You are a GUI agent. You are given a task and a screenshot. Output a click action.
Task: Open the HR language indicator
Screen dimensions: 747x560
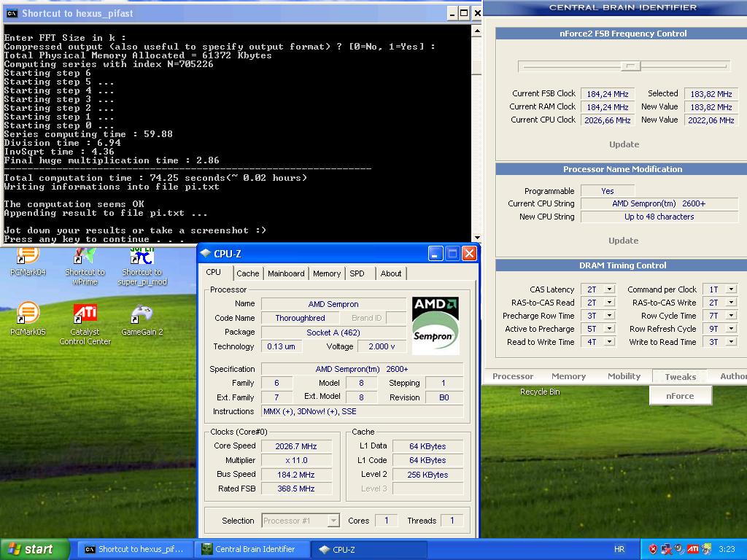click(x=619, y=549)
